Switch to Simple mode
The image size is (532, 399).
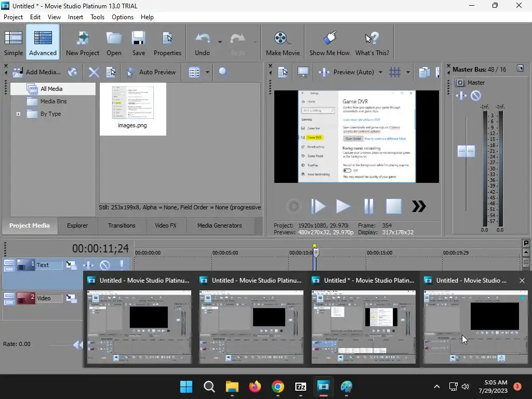[x=14, y=43]
